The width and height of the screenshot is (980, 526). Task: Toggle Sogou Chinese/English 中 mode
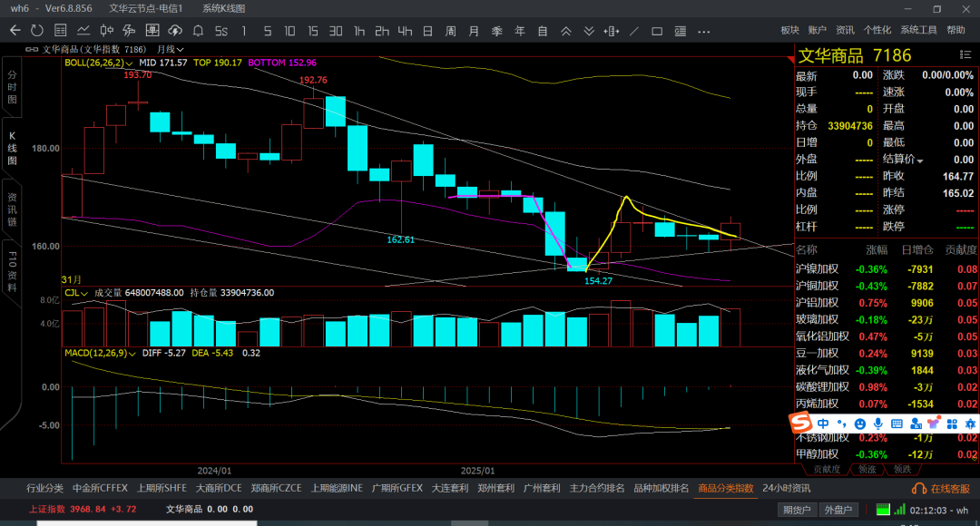tap(823, 424)
